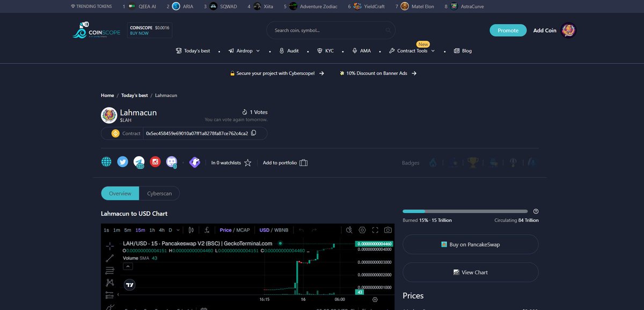Viewport: 644px width, 310px height.
Task: Open Lahmacun's Twitter profile icon
Action: click(x=122, y=161)
